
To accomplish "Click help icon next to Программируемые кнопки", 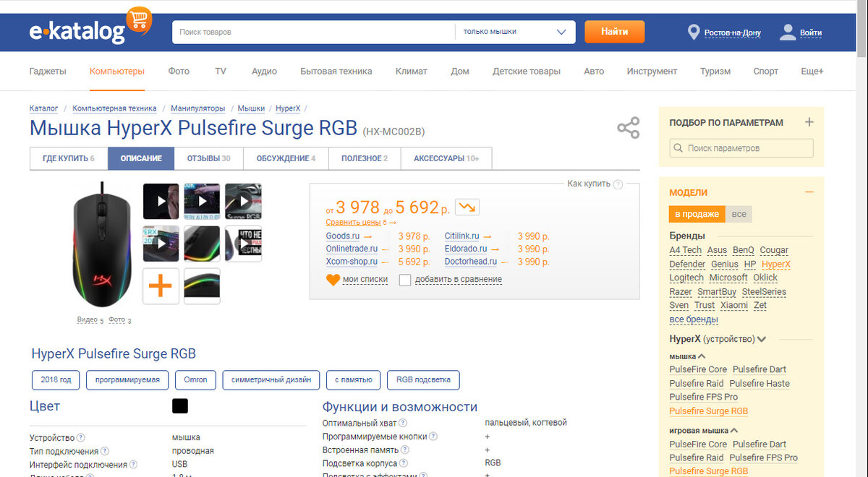I will (433, 437).
